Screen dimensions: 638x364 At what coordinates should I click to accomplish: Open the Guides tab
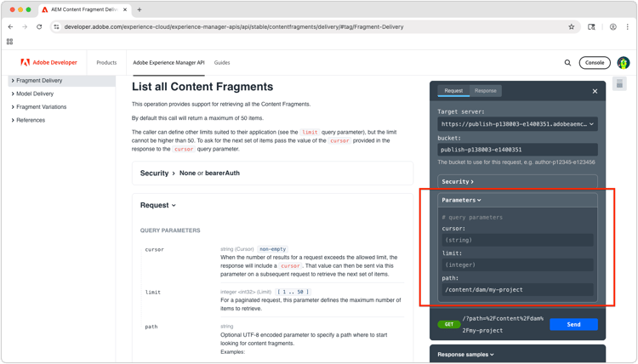(x=222, y=63)
